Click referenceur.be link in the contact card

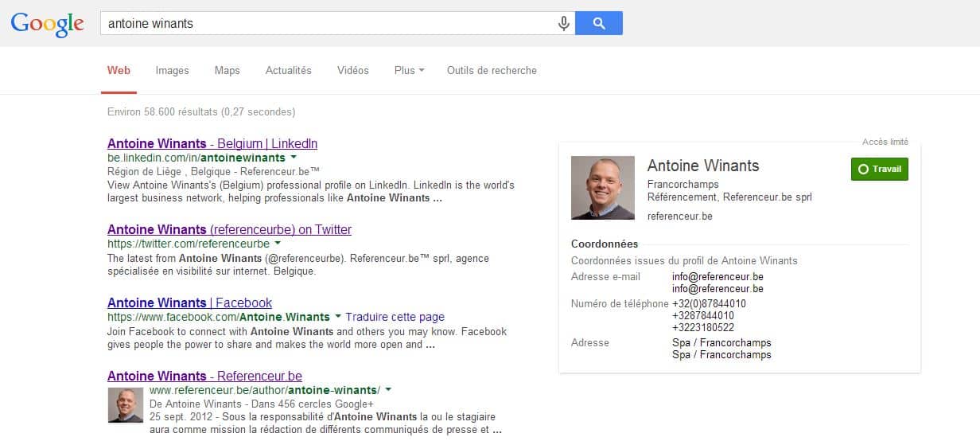680,216
